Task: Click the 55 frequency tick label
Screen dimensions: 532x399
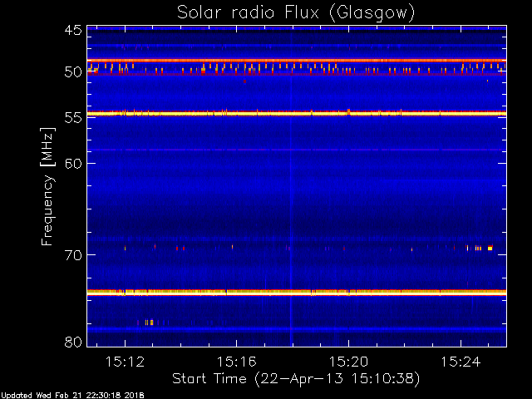Action: pyautogui.click(x=73, y=118)
